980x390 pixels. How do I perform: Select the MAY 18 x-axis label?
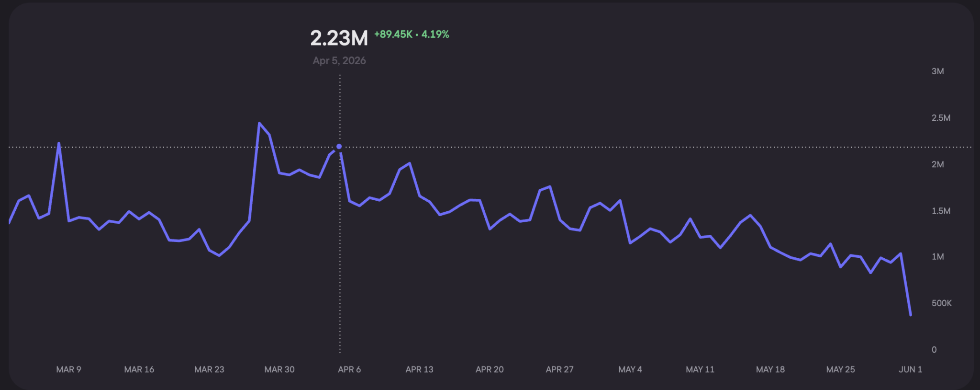[x=770, y=369]
